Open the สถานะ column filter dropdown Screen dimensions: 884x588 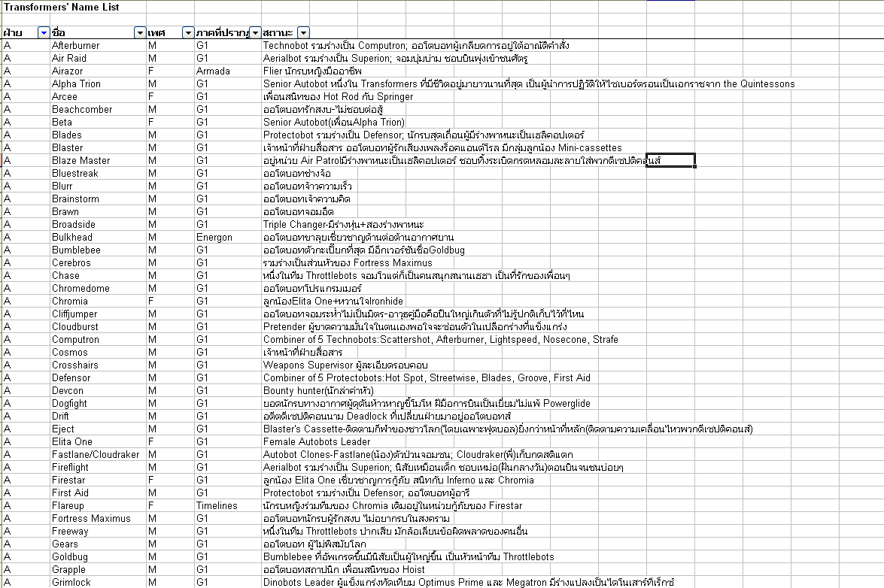pyautogui.click(x=303, y=32)
